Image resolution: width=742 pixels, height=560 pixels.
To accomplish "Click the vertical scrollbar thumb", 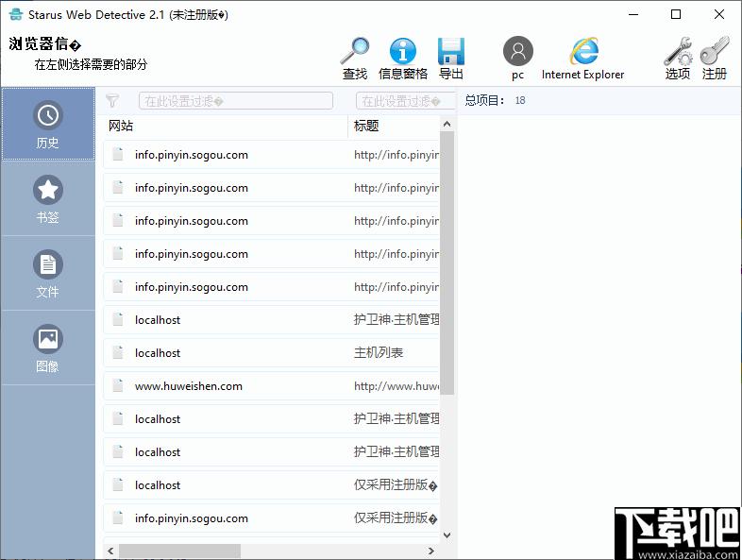I will click(447, 263).
